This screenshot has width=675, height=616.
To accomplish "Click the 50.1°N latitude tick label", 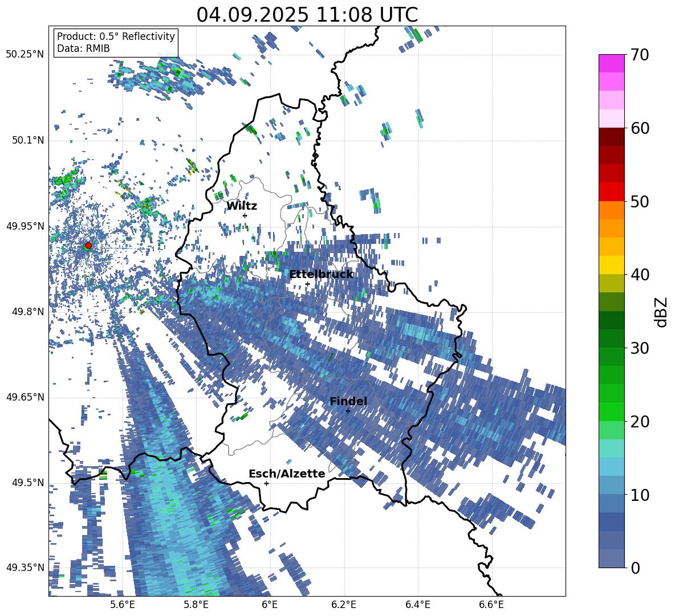I will (x=27, y=140).
